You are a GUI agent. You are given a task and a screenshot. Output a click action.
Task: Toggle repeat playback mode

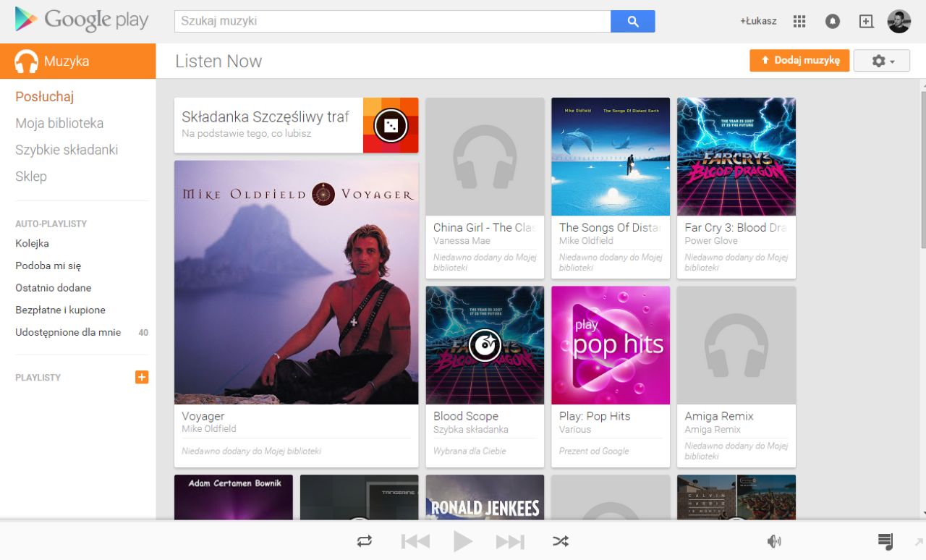[x=365, y=541]
